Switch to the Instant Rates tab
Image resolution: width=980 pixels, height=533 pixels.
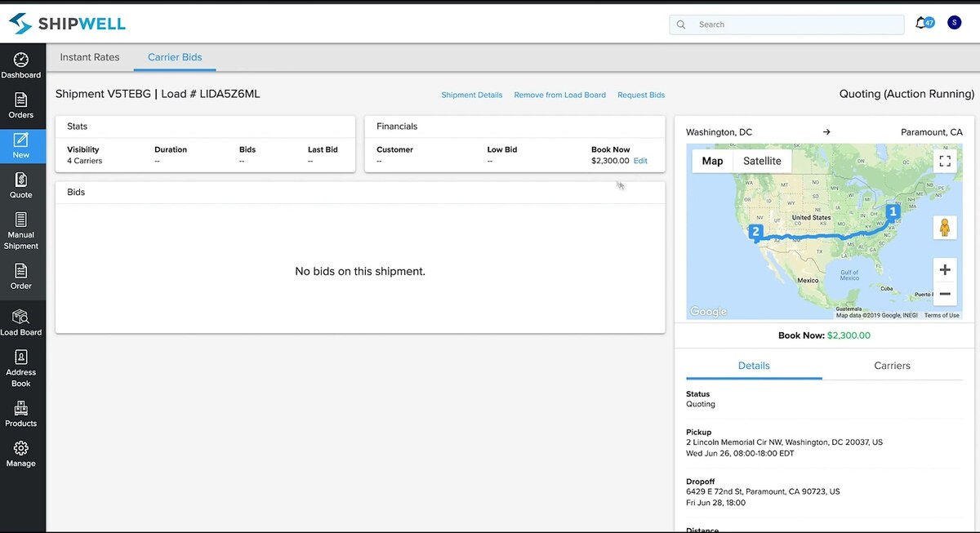[x=90, y=57]
